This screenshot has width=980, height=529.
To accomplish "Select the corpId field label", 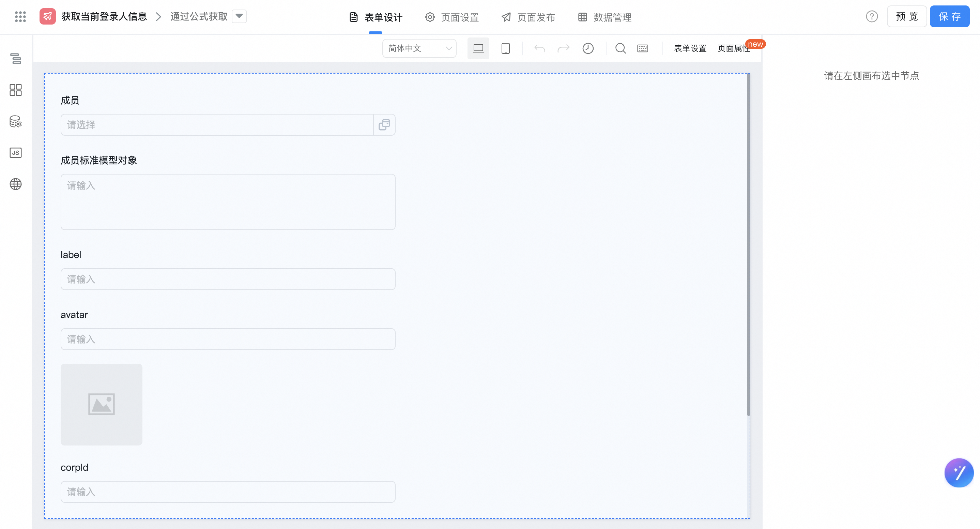I will tap(75, 467).
